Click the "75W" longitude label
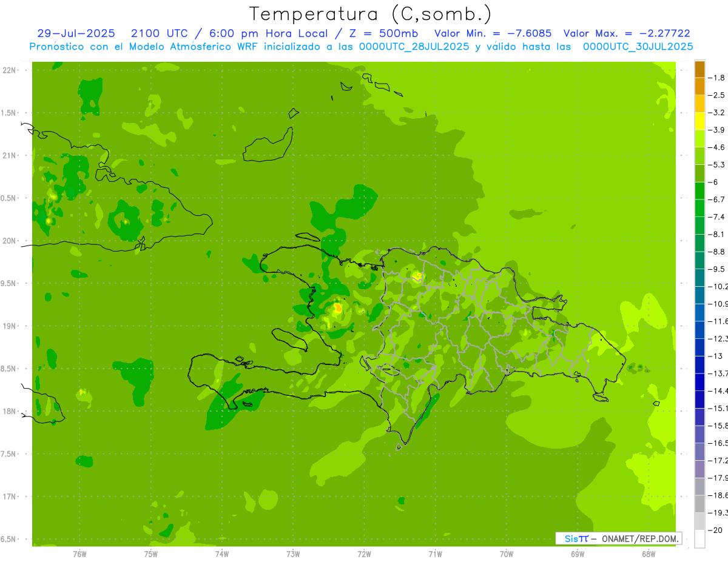 point(151,554)
